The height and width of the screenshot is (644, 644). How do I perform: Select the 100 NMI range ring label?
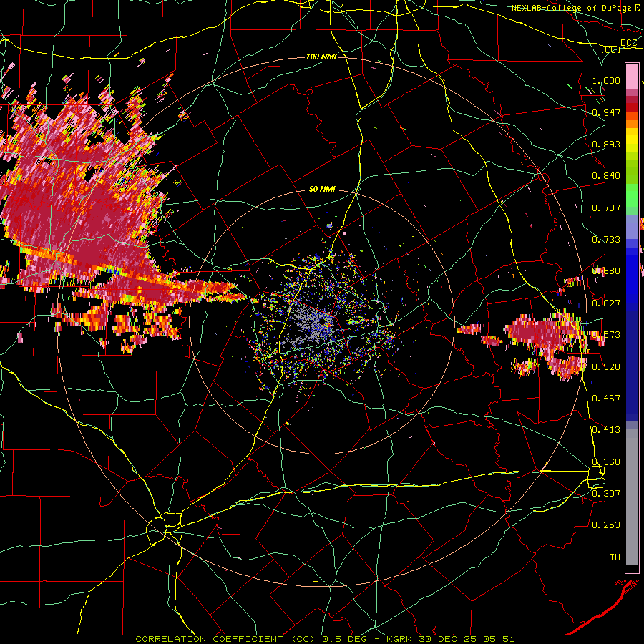[x=321, y=57]
